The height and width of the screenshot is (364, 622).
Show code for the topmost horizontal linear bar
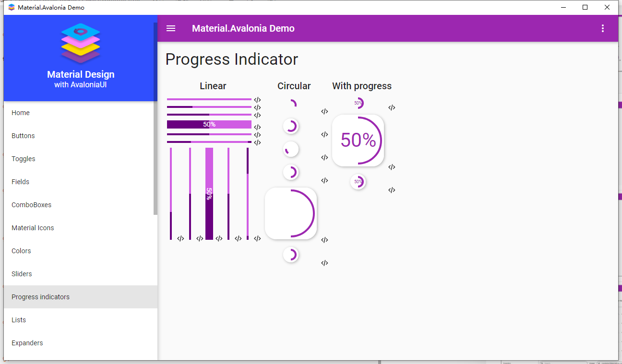[x=257, y=100]
